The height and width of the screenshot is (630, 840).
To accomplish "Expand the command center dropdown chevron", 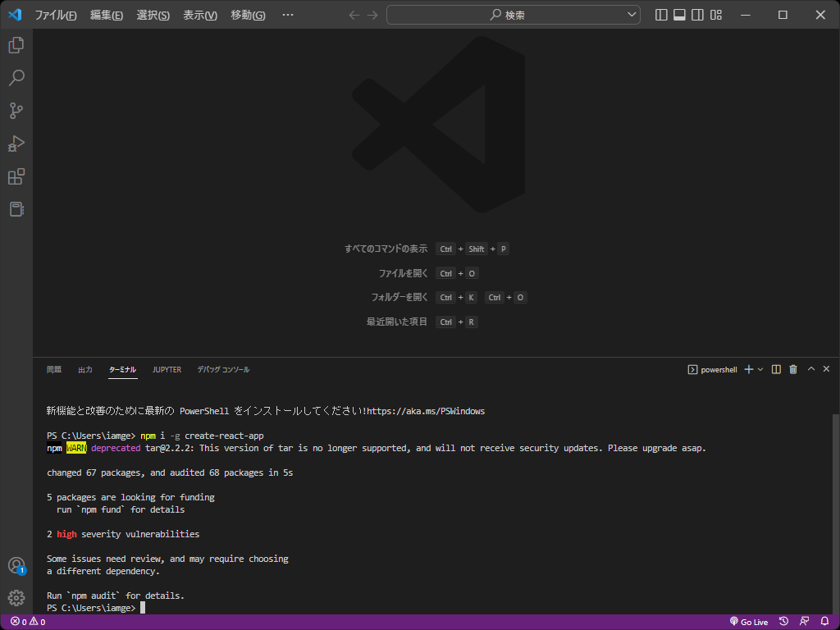I will 632,15.
